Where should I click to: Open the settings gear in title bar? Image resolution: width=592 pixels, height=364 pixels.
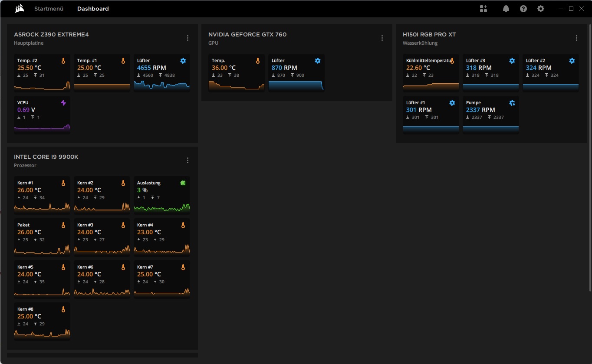(x=541, y=9)
